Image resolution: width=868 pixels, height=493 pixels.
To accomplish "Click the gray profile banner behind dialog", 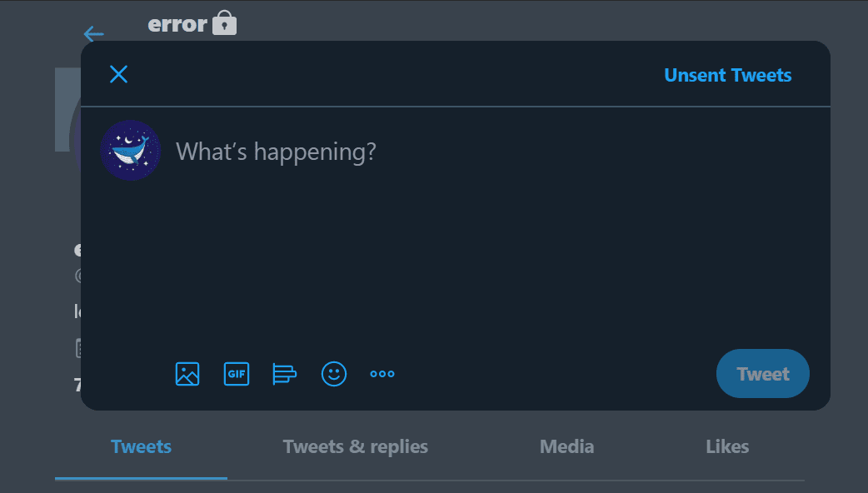I will [67, 110].
